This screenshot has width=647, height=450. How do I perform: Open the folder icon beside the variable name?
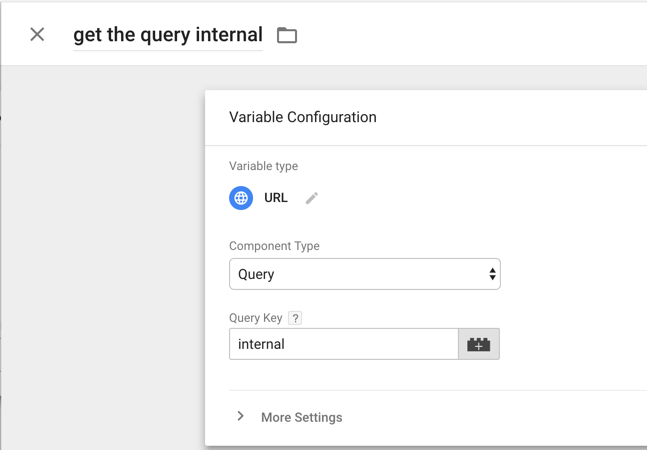(287, 35)
